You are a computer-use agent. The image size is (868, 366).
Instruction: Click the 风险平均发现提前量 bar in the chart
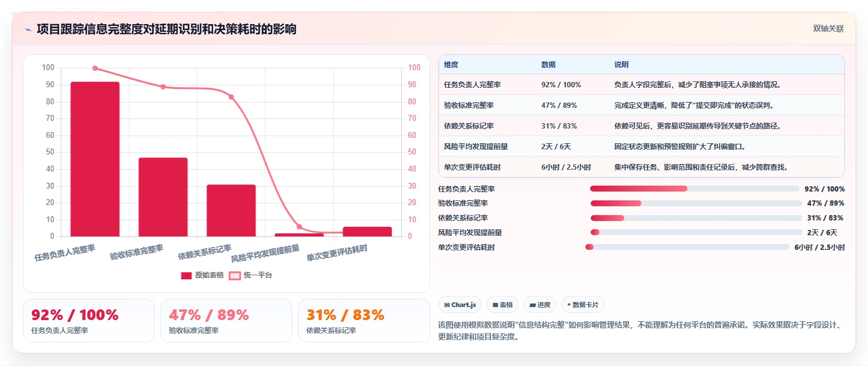coord(299,235)
